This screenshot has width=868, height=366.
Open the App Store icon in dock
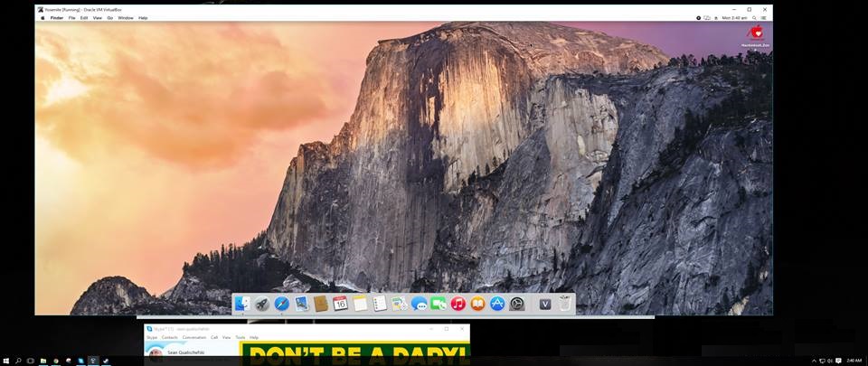[497, 304]
